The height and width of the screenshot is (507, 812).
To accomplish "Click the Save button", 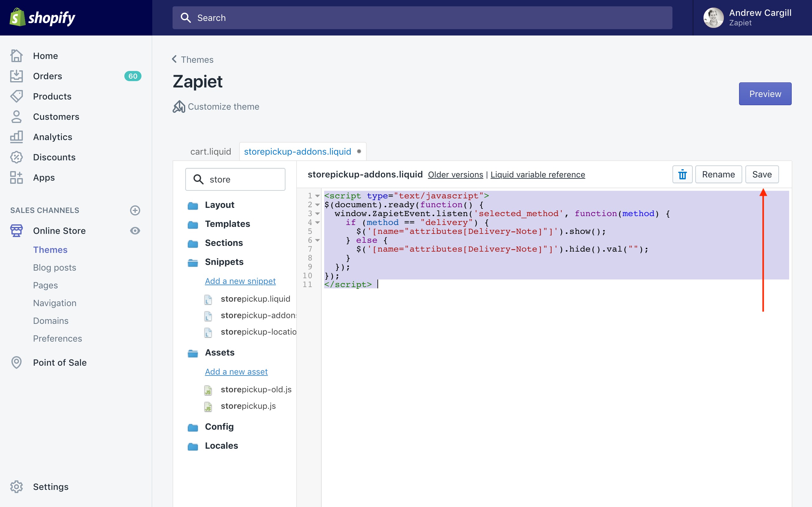I will pos(762,174).
